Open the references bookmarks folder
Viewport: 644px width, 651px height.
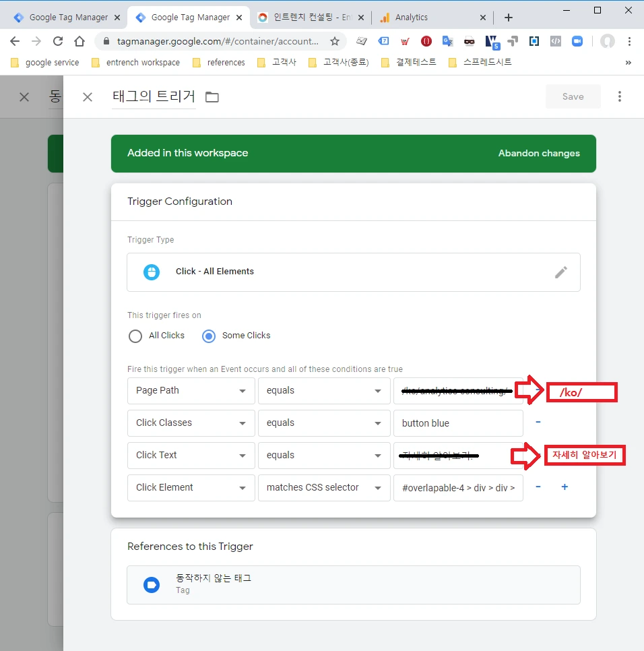[219, 62]
